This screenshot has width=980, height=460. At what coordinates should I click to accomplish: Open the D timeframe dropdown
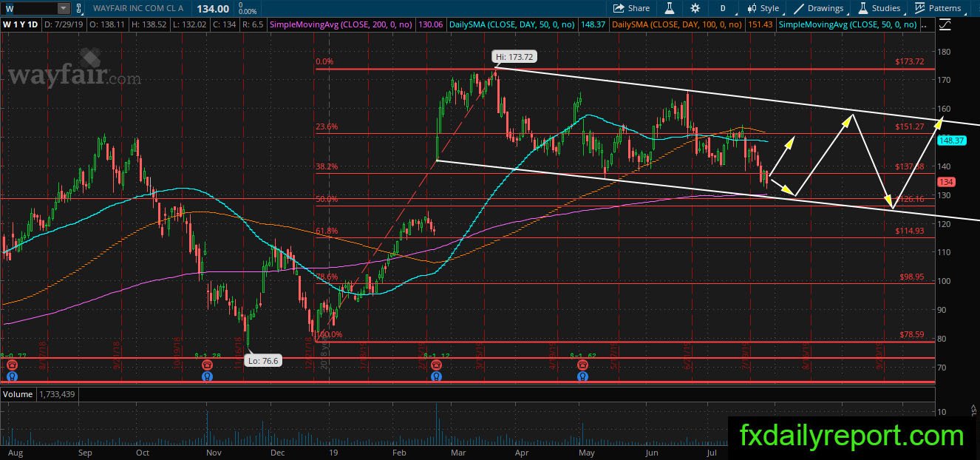click(x=722, y=8)
